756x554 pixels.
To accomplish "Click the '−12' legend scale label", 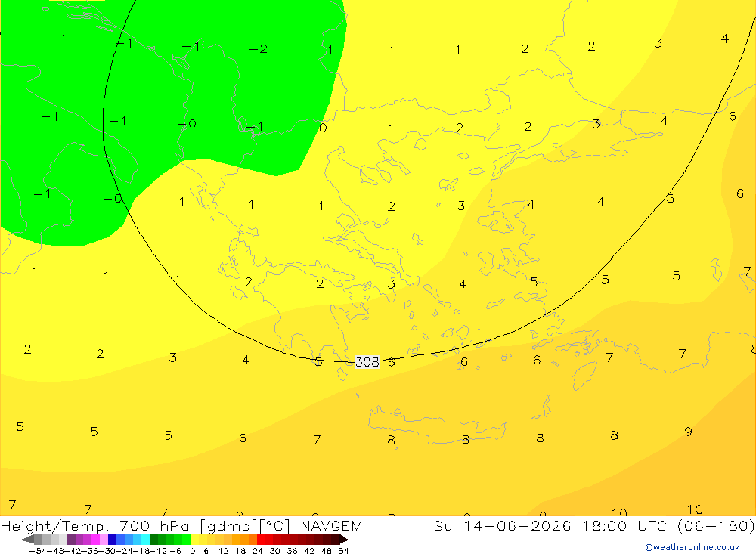I will coord(159,551).
